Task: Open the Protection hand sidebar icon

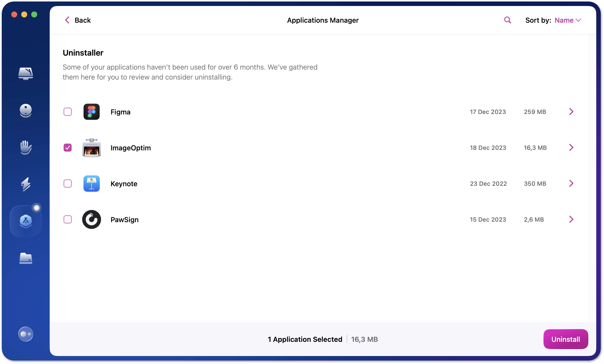Action: 26,147
